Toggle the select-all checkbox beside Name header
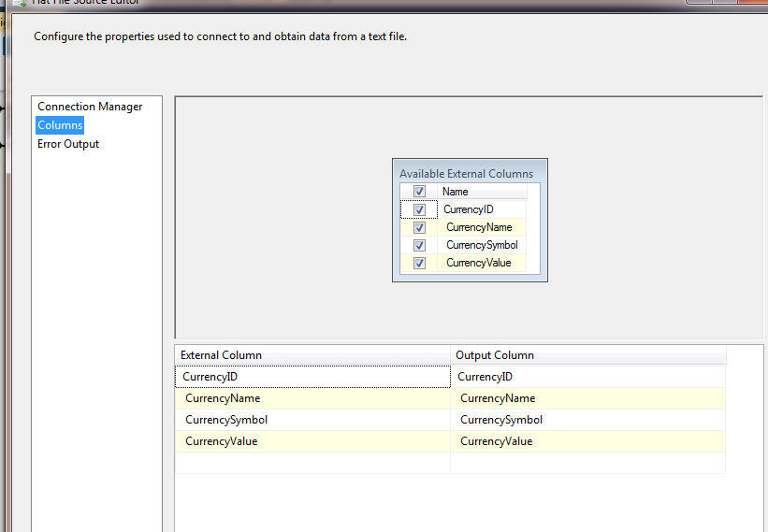Viewport: 768px width, 532px height. click(419, 191)
